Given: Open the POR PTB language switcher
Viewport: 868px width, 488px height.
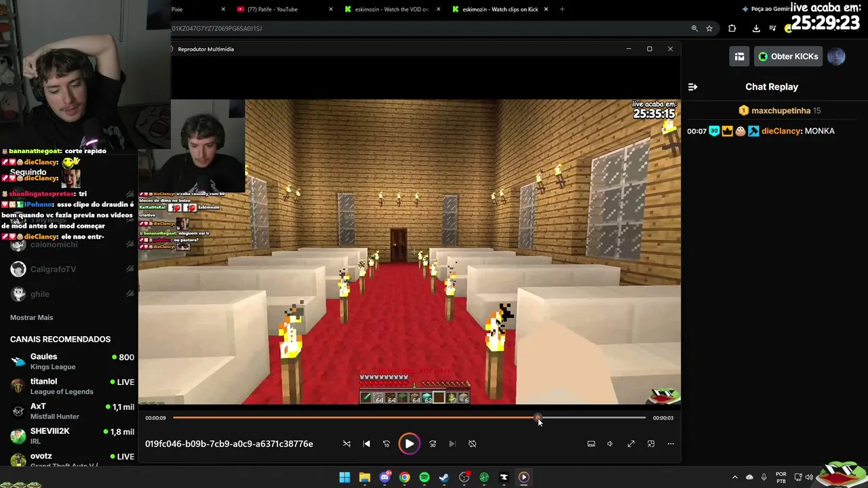Looking at the screenshot, I should tap(781, 477).
